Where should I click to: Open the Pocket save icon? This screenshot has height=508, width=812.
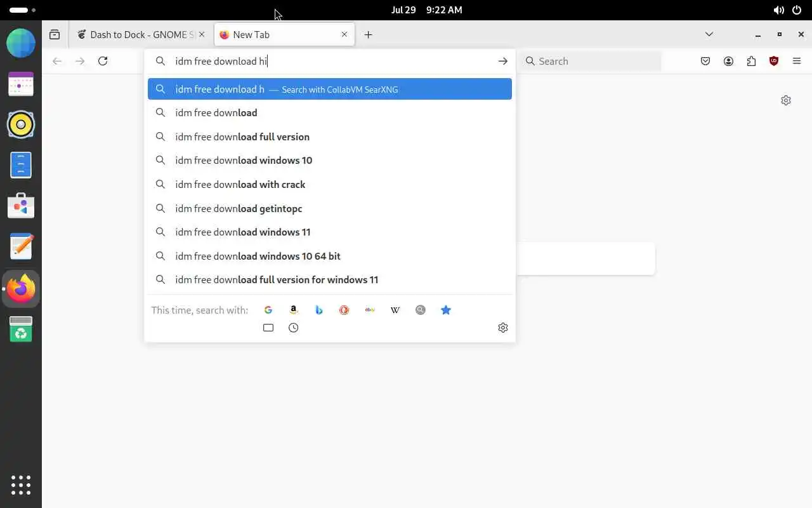coord(705,61)
